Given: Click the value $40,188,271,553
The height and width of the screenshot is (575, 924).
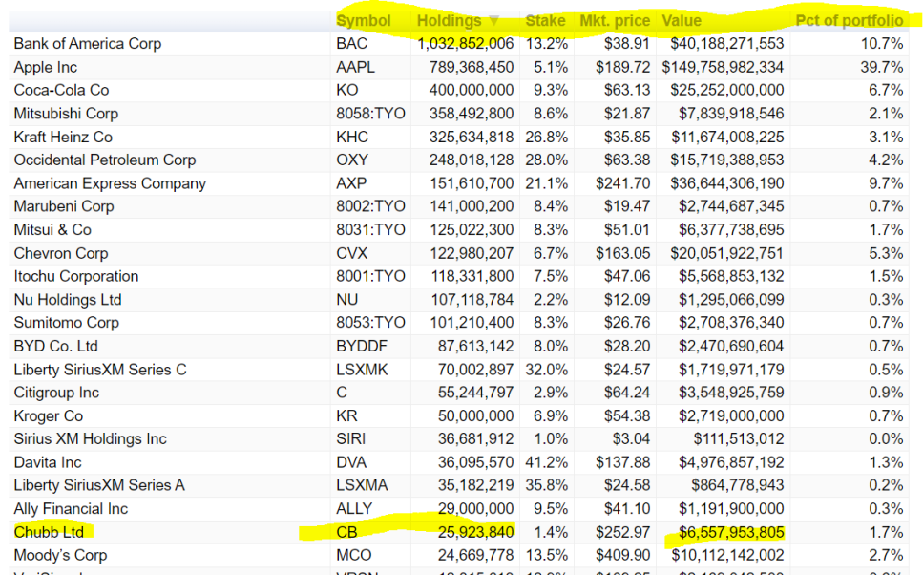Looking at the screenshot, I should (x=727, y=44).
